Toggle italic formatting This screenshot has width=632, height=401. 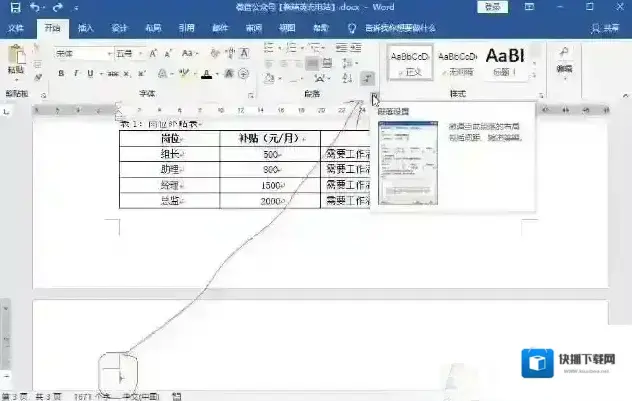pos(75,74)
